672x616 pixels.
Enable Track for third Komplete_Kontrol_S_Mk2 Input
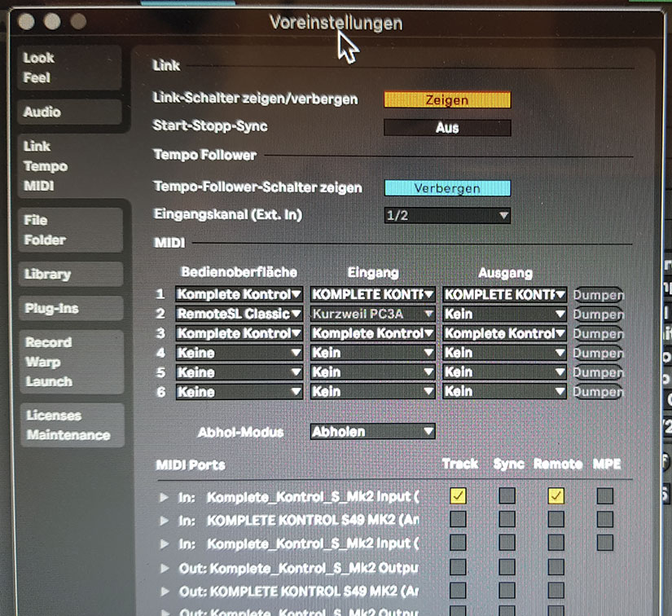click(x=458, y=543)
